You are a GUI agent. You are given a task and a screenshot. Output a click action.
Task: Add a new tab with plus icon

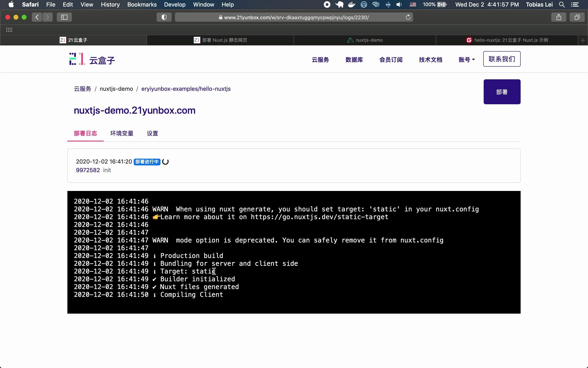click(x=583, y=40)
